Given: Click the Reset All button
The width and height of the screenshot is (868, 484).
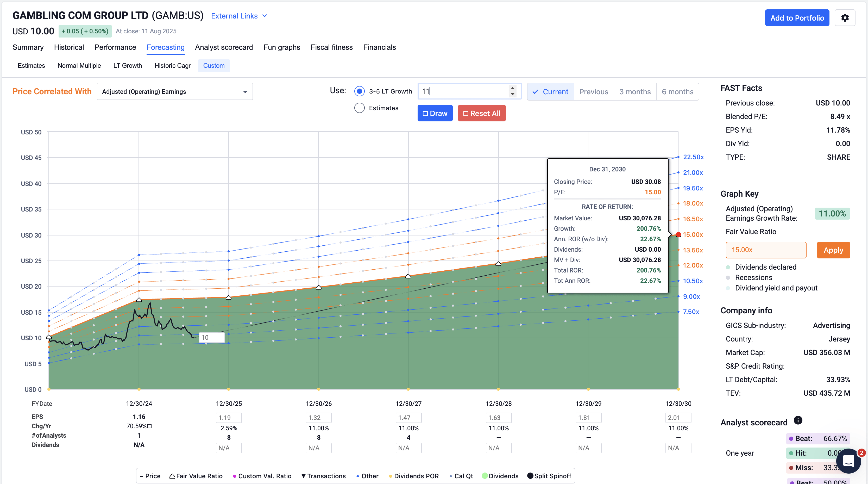Looking at the screenshot, I should tap(481, 113).
